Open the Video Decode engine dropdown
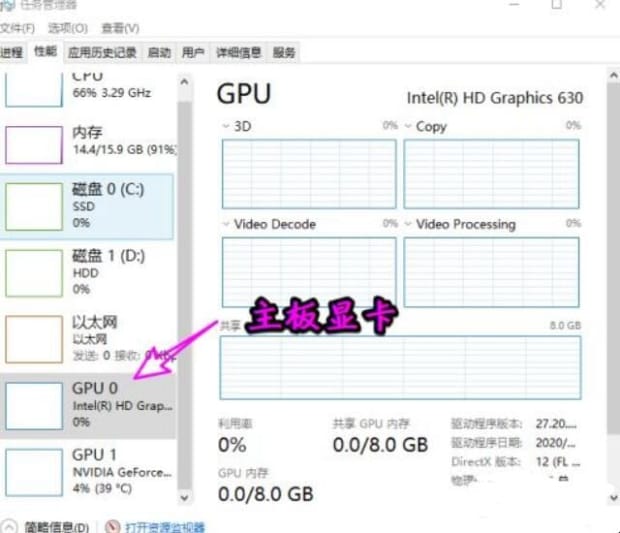This screenshot has width=620, height=533. coord(226,224)
